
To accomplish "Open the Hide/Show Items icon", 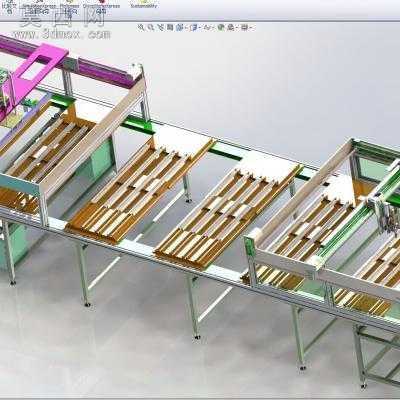I will pyautogui.click(x=207, y=28).
